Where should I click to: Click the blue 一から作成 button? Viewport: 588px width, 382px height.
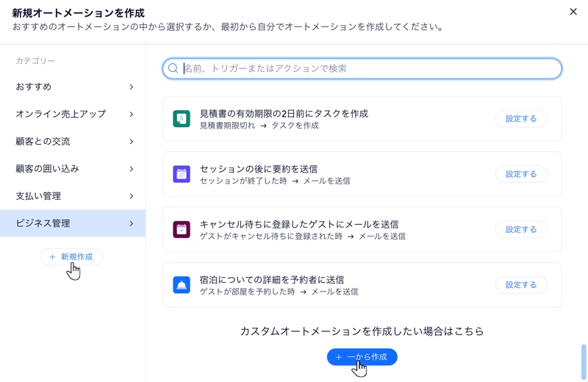coord(362,357)
